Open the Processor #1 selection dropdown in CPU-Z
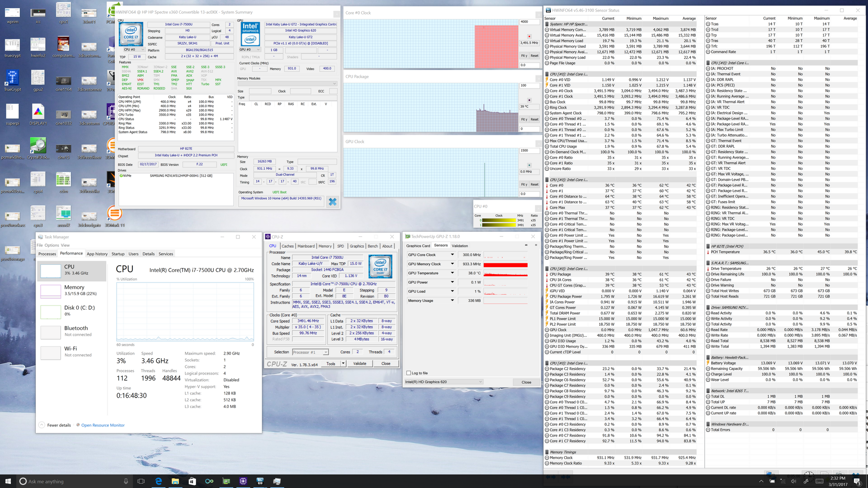The width and height of the screenshot is (868, 488). [x=310, y=352]
